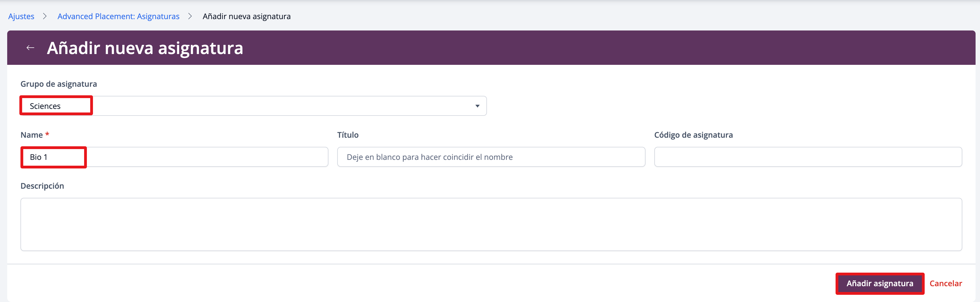Screen dimensions: 980x302
Task: Focus the Name field containing Bio 1
Action: 174,157
